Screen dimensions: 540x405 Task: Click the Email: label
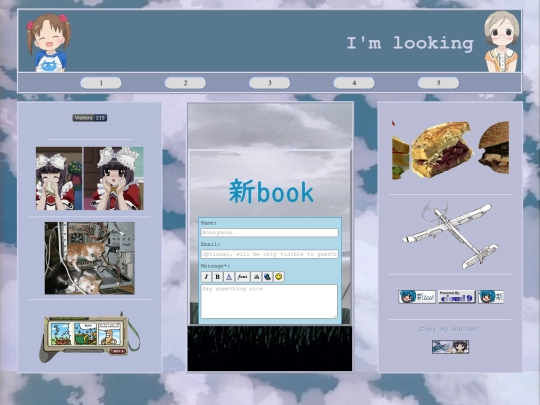click(x=210, y=244)
